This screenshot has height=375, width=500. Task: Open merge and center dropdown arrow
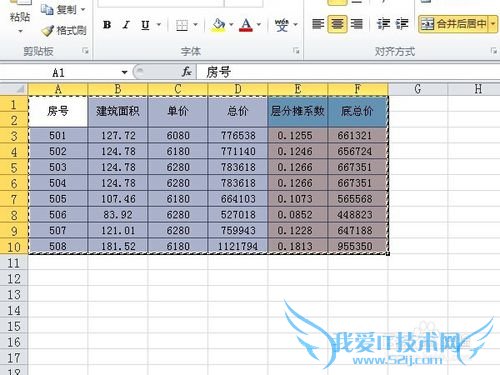click(x=493, y=24)
